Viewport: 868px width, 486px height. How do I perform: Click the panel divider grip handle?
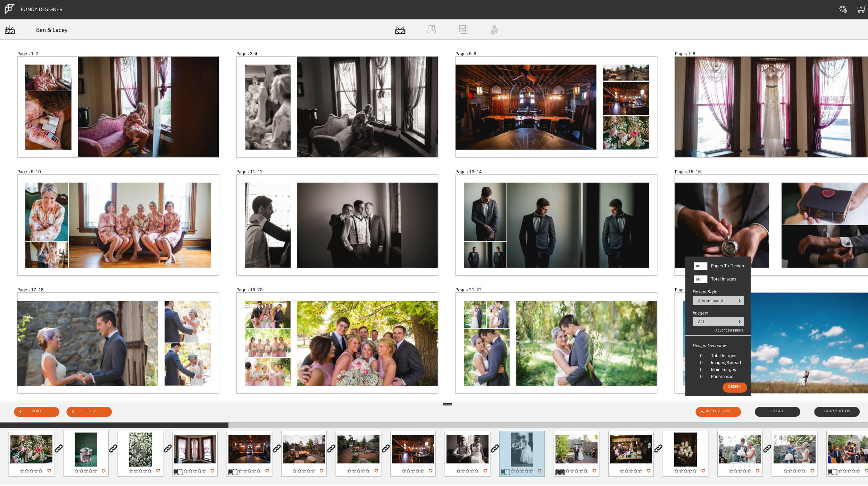447,404
